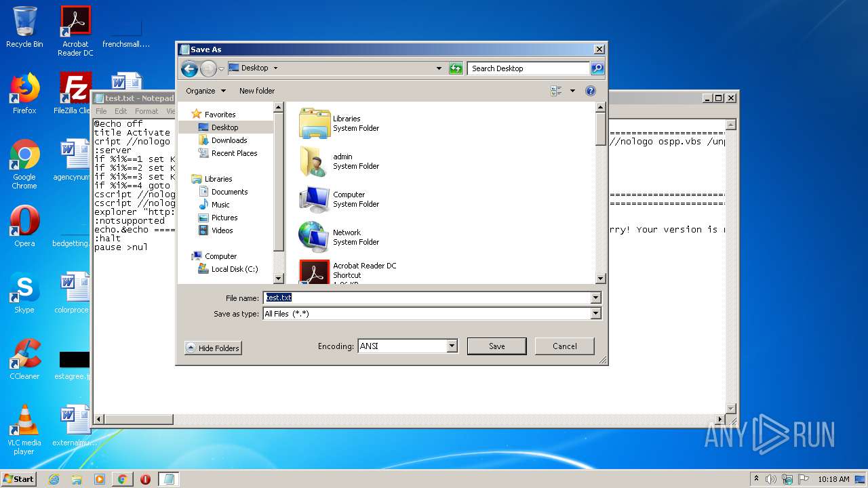868x488 pixels.
Task: Click Notepad's horizontal scrollbar thumb
Action: point(139,420)
